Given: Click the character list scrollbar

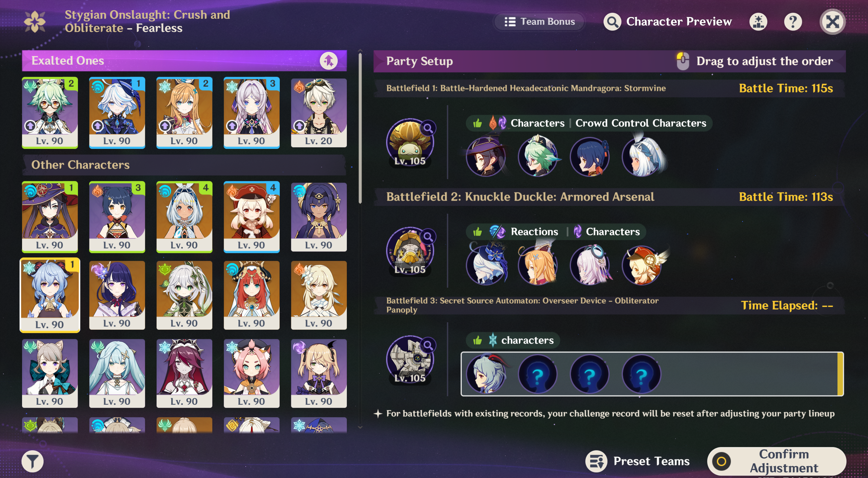Looking at the screenshot, I should pos(360,128).
